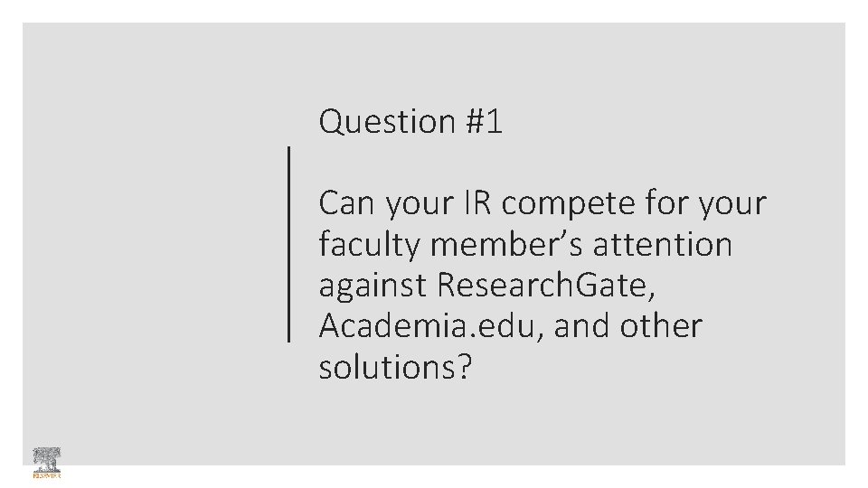
Task: Click the line starting "faculty member's attention"
Action: tap(524, 244)
